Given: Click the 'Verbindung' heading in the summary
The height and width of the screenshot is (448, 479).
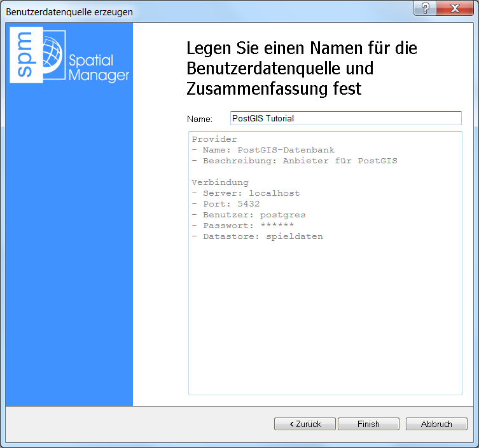Looking at the screenshot, I should pos(220,182).
